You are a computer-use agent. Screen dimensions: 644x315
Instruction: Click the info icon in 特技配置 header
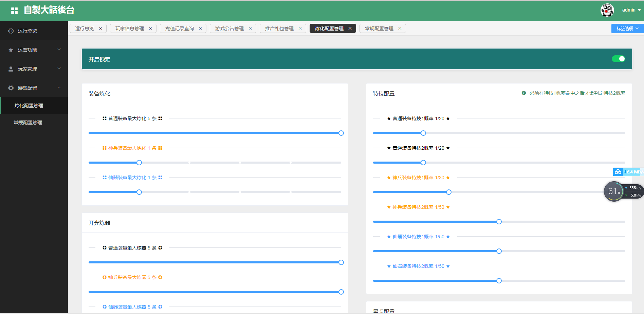point(524,93)
